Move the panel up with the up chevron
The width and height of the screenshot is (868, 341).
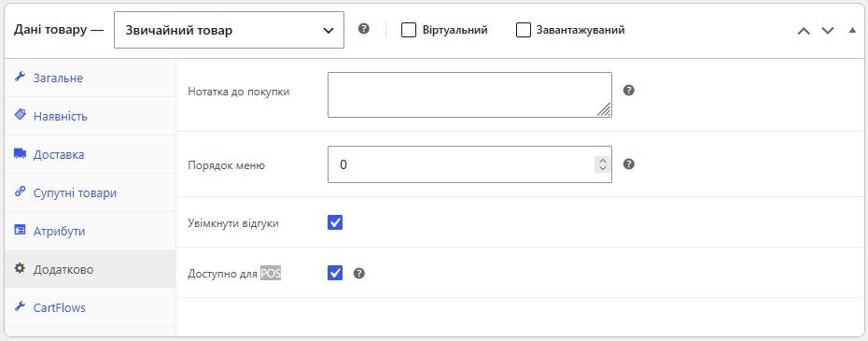click(804, 31)
